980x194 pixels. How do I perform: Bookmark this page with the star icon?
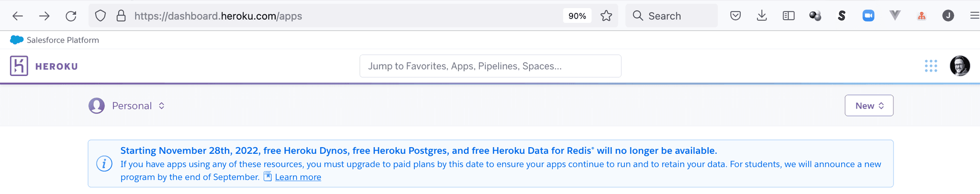click(x=606, y=16)
